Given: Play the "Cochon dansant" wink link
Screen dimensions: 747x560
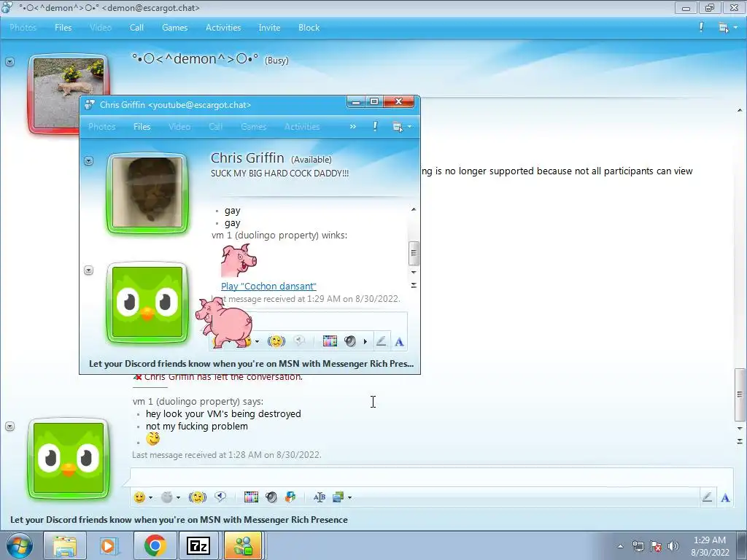Looking at the screenshot, I should point(268,286).
